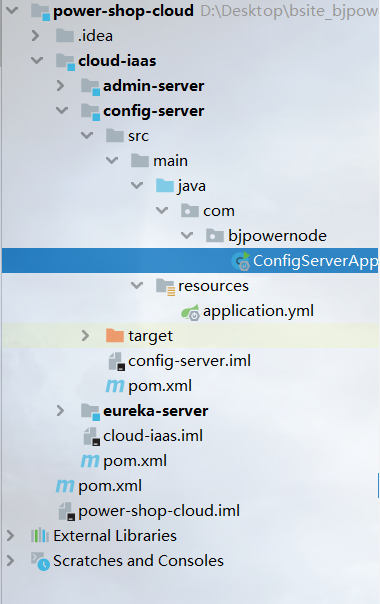380x604 pixels.
Task: Select the ConfigServerApp class name
Action: (316, 261)
